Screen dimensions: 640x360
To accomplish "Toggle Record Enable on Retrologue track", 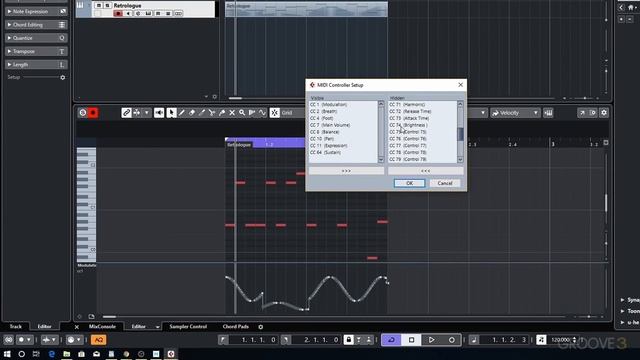I will point(118,13).
